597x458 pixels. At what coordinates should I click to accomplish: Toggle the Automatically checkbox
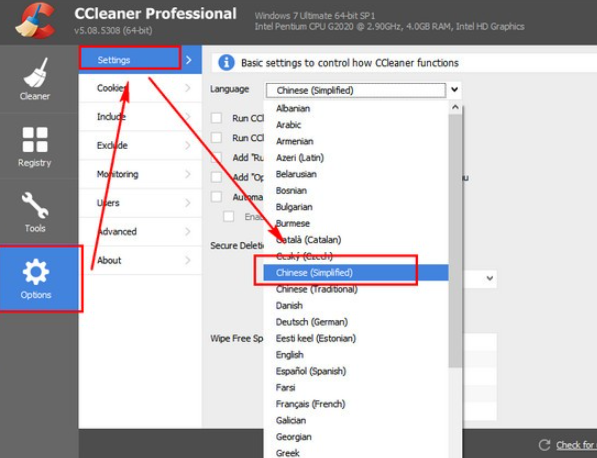point(216,197)
